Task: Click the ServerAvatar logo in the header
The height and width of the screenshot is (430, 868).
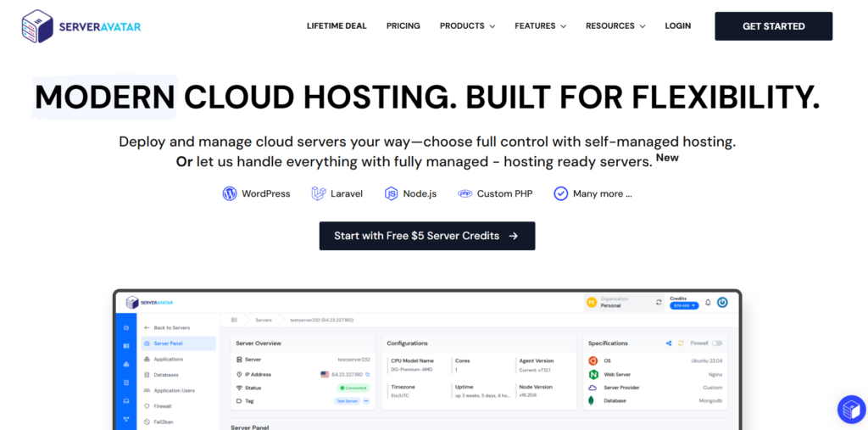Action: [x=81, y=26]
